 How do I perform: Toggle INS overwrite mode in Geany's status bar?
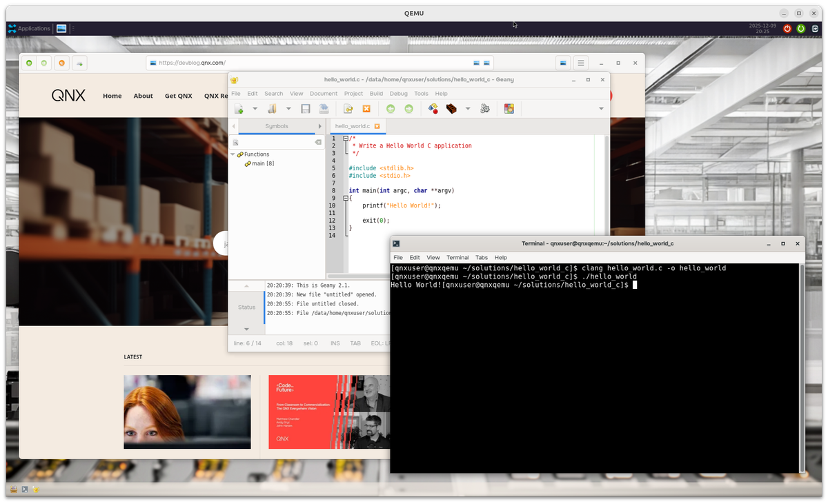[x=335, y=343]
